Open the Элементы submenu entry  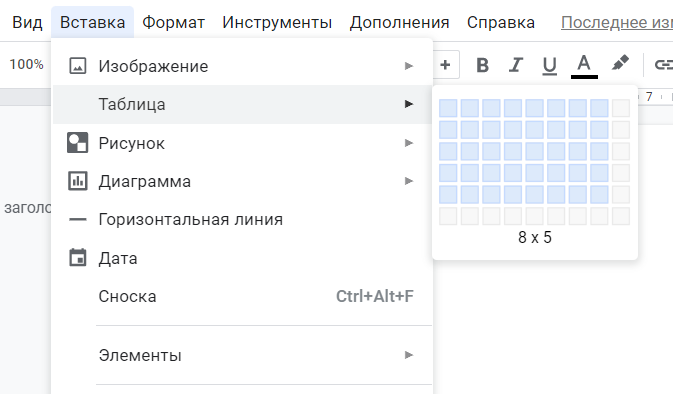tap(242, 355)
